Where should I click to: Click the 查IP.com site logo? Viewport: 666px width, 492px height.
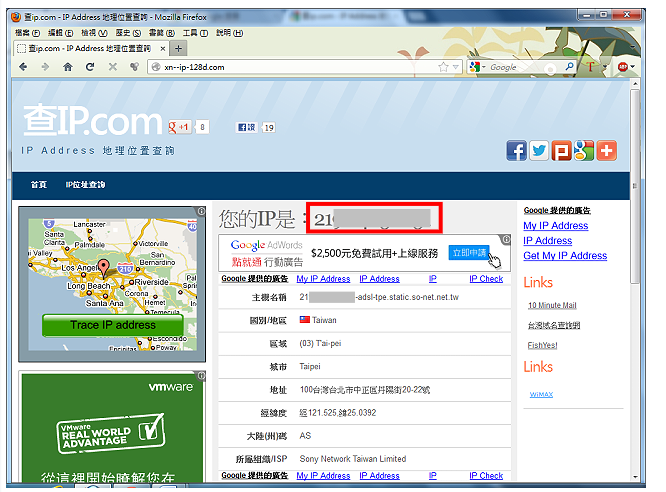pyautogui.click(x=93, y=120)
